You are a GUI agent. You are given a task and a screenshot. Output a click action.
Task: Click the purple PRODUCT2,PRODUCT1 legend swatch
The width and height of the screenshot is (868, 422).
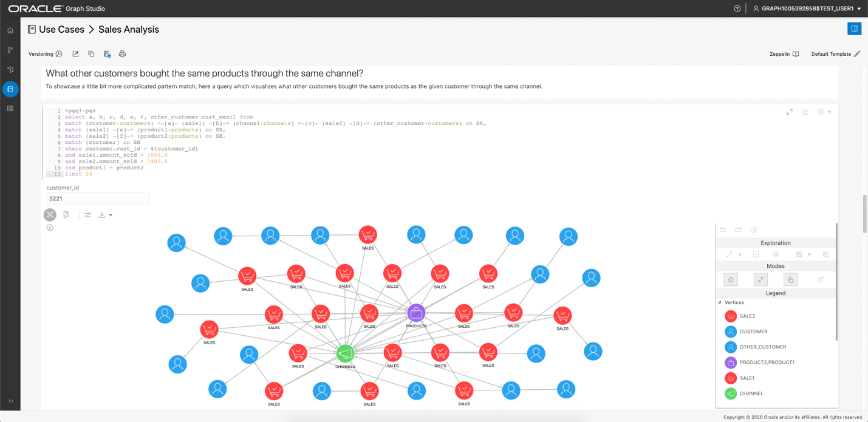tap(731, 362)
